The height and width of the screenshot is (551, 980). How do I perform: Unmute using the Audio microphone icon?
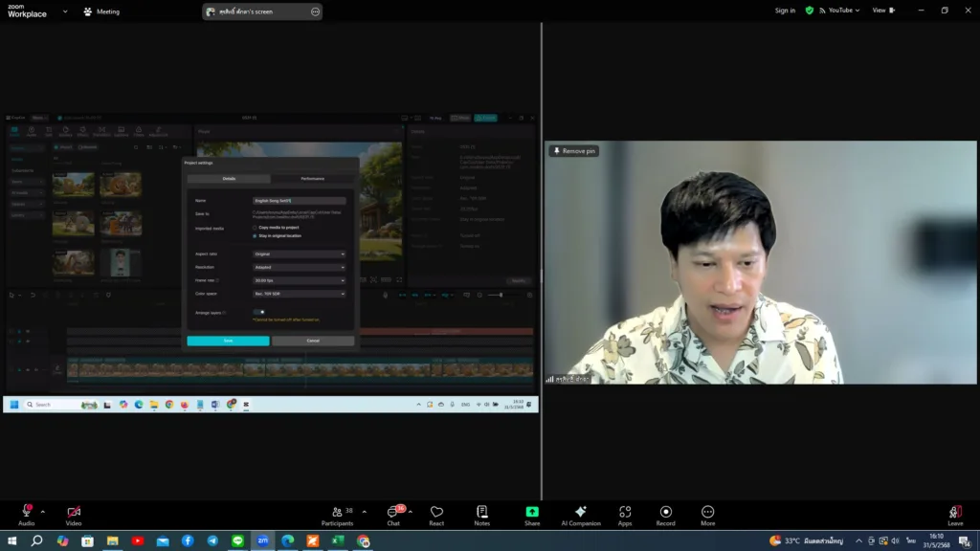[26, 512]
